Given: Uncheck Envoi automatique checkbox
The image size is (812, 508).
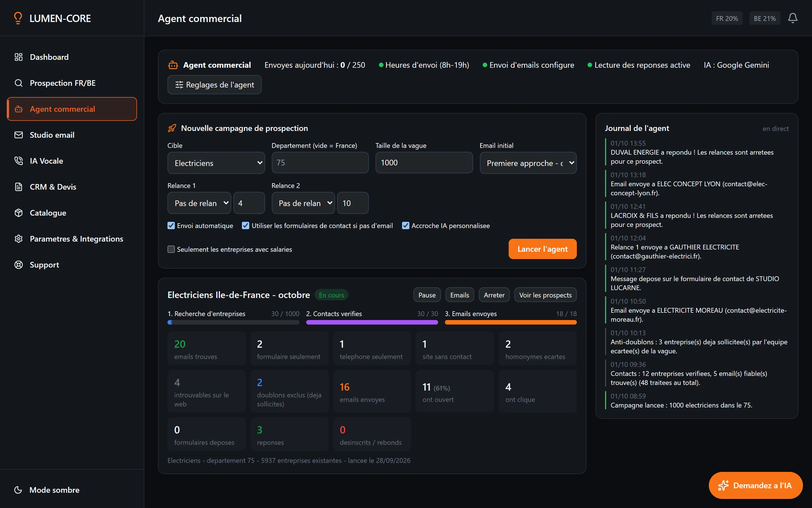Looking at the screenshot, I should pyautogui.click(x=171, y=226).
